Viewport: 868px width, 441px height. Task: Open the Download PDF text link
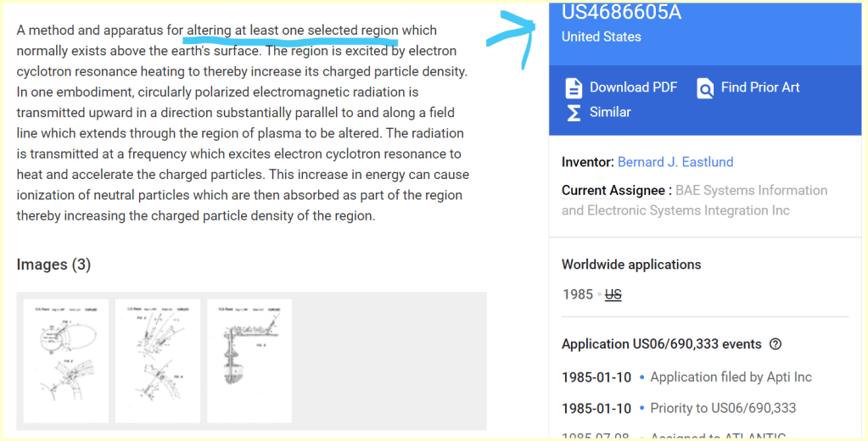[x=633, y=87]
